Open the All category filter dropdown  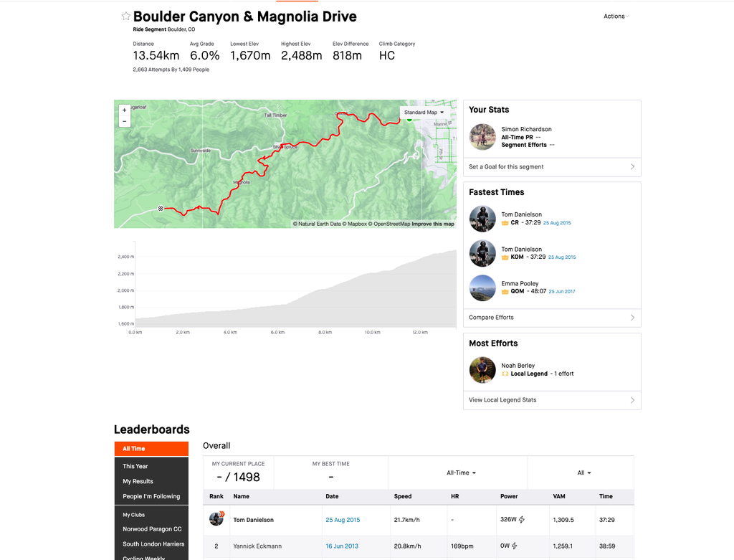(x=584, y=473)
